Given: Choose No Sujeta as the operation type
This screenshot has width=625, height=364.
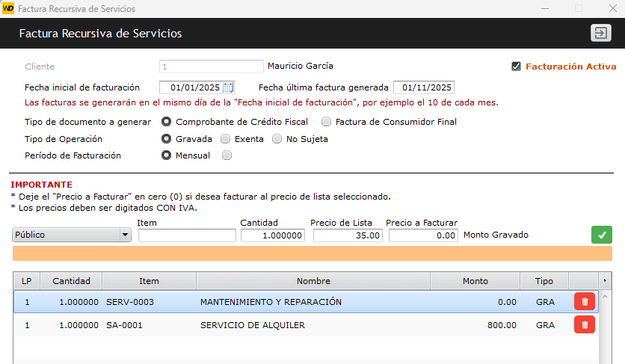Looking at the screenshot, I should (x=277, y=139).
